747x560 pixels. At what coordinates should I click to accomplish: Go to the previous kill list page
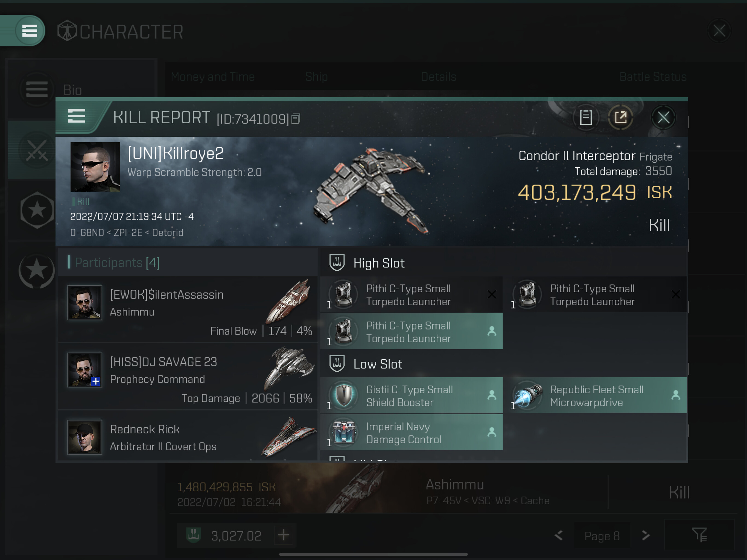(559, 535)
